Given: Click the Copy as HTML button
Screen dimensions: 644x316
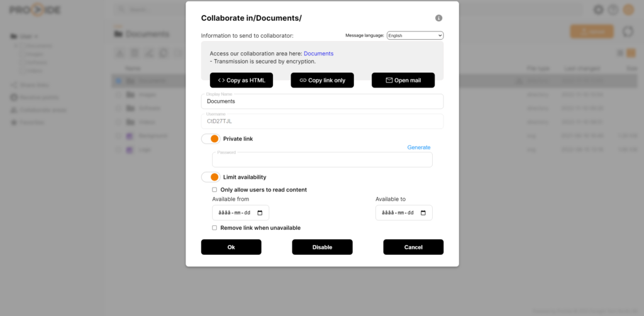Looking at the screenshot, I should [x=241, y=81].
